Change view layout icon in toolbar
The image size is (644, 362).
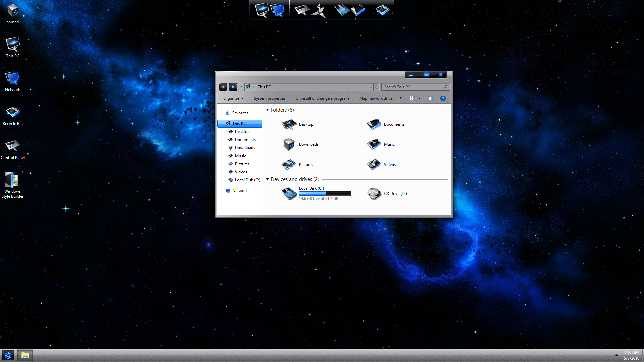coord(412,98)
